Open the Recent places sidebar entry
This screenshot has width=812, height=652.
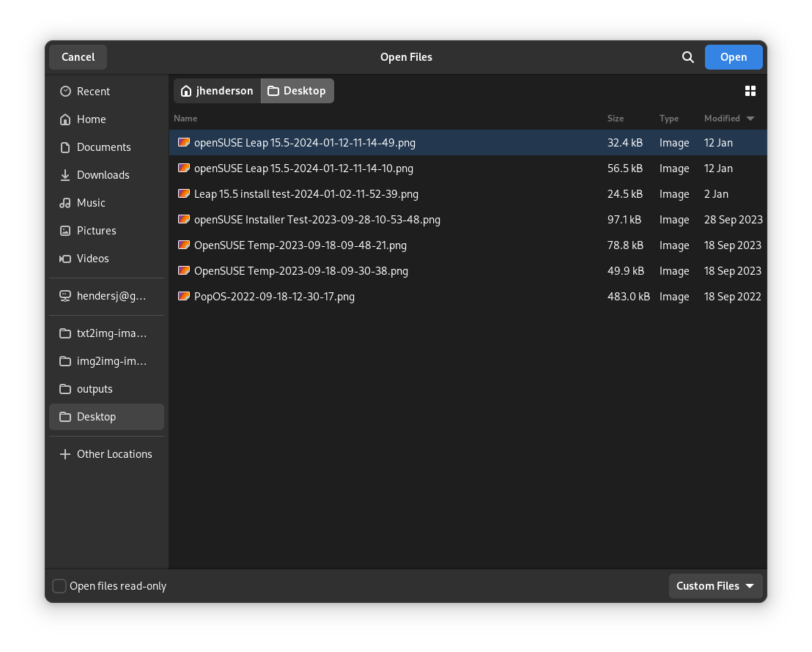pos(92,91)
